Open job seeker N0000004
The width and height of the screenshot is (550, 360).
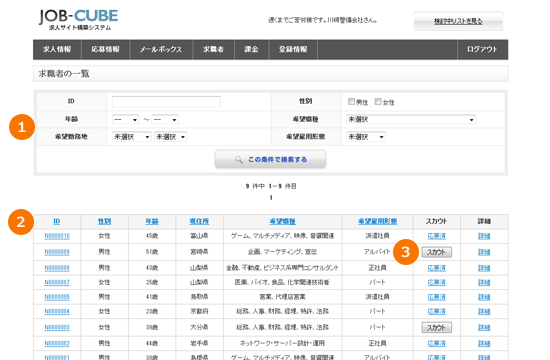(x=57, y=312)
